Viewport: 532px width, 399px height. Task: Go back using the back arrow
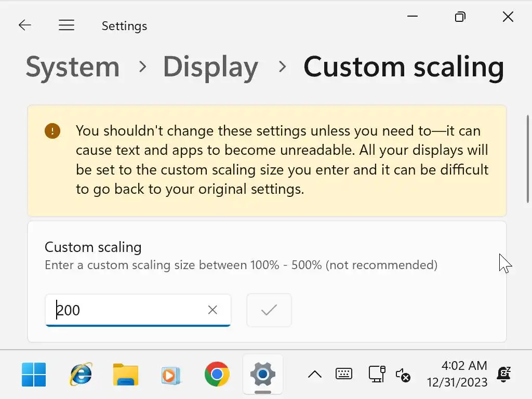tap(25, 25)
